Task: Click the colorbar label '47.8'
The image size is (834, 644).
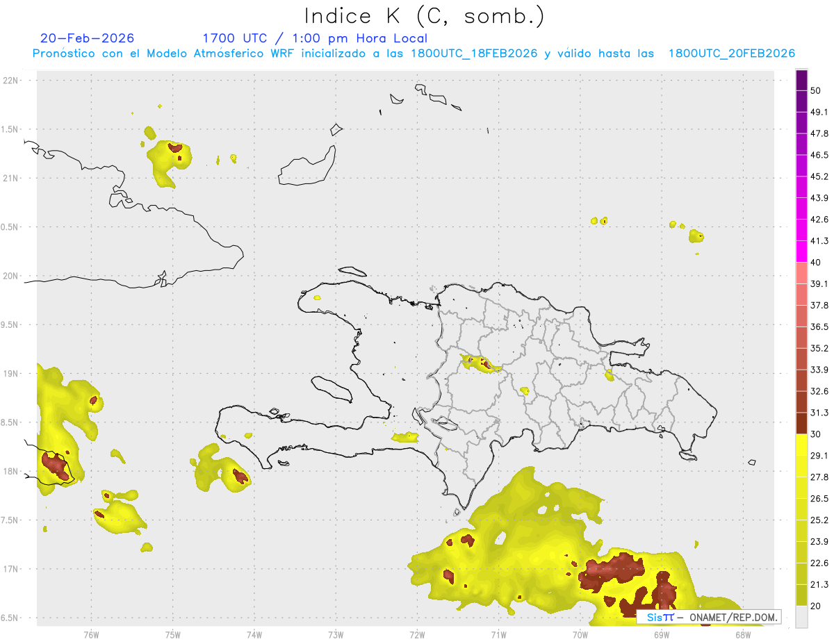Action: coord(819,133)
